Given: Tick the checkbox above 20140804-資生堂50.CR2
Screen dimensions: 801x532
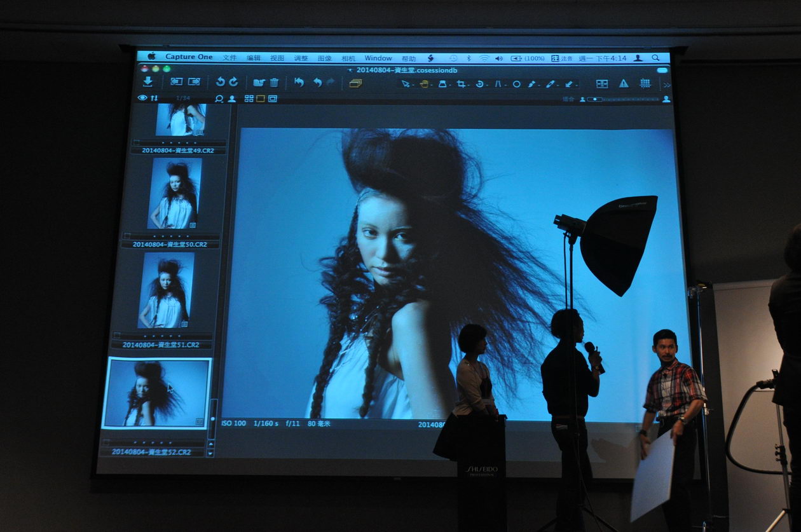Looking at the screenshot, I should click(127, 236).
